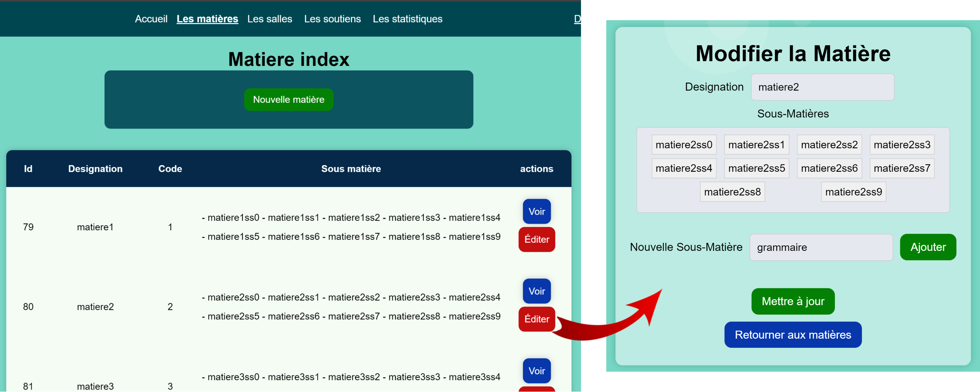Click Voir for matiere2 row
Viewport: 980px width, 392px height.
(x=536, y=291)
